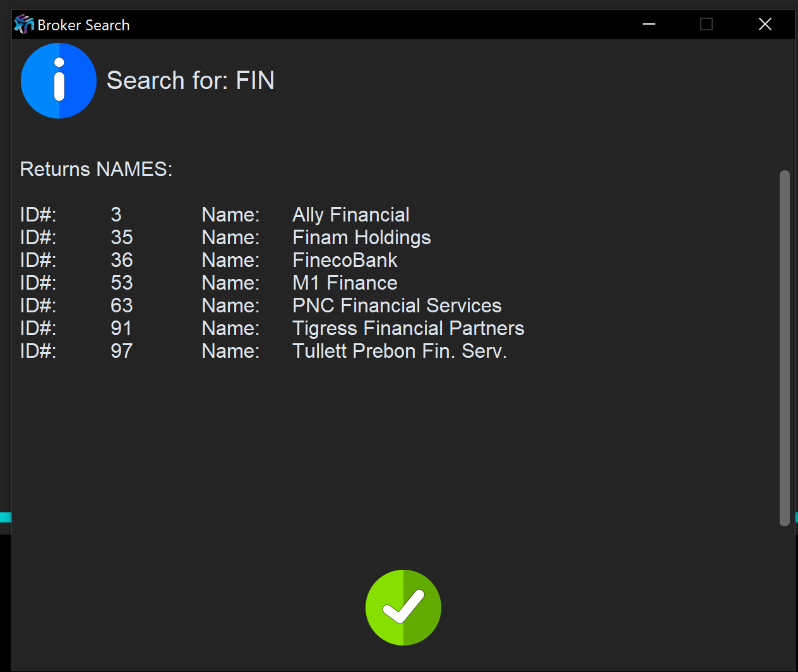The height and width of the screenshot is (672, 798).
Task: Select Tullett Prebon Fin. Serv. row
Action: click(x=399, y=351)
